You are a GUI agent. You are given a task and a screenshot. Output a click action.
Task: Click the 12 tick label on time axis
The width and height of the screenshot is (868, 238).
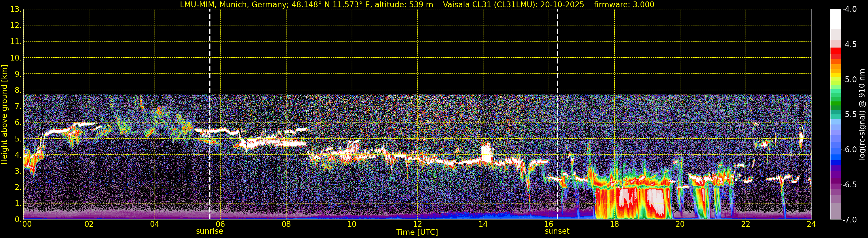tap(417, 224)
